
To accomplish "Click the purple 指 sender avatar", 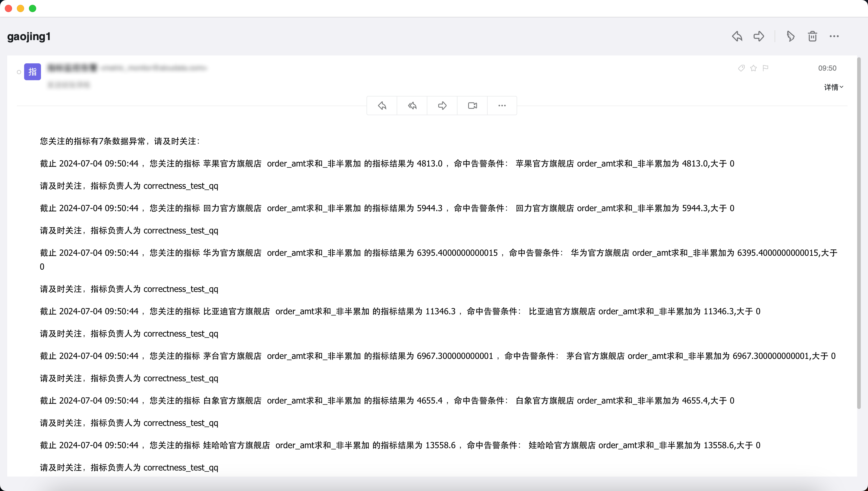I will pyautogui.click(x=32, y=72).
